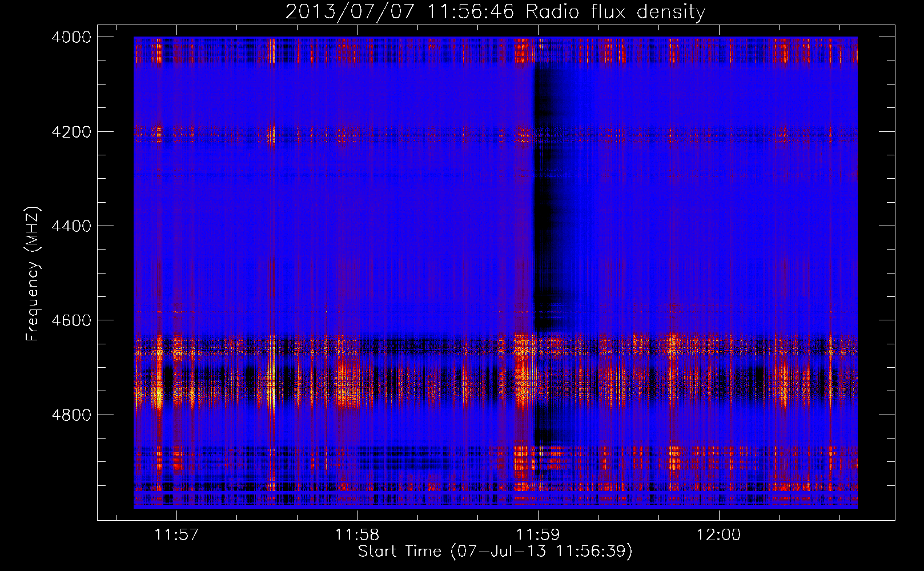924x571 pixels.
Task: Click the 4400 frequency axis label
Action: pyautogui.click(x=71, y=226)
